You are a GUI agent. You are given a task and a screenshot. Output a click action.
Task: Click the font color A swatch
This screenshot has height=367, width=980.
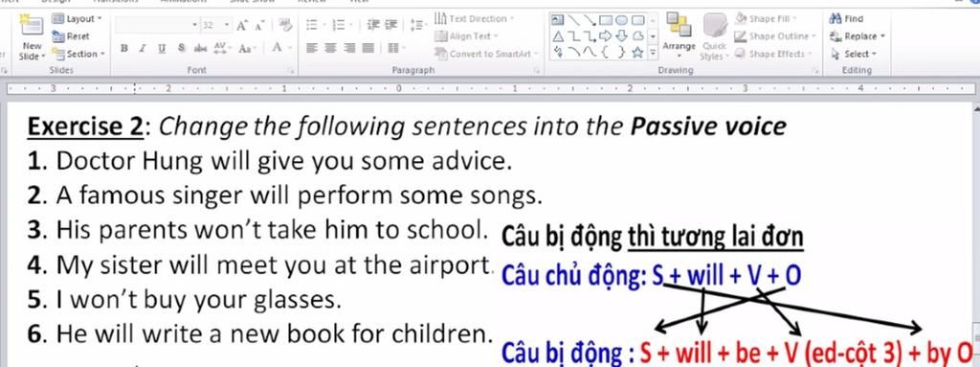coord(277,47)
